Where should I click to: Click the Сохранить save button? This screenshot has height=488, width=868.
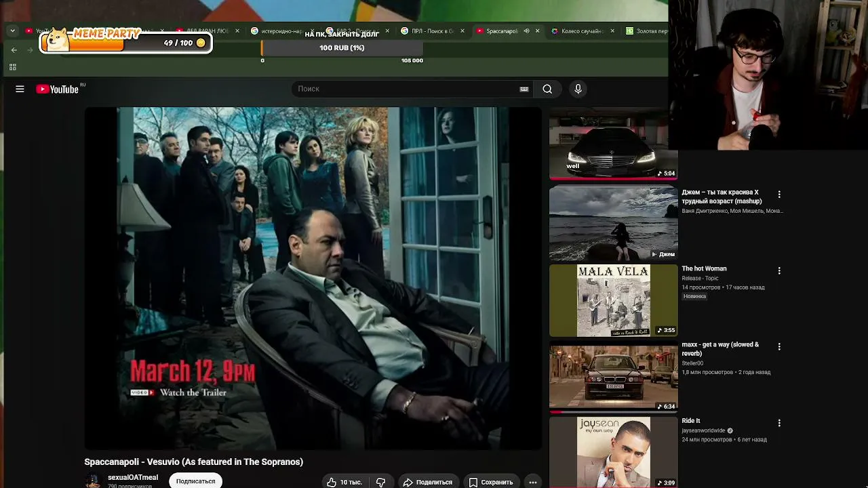pos(491,482)
